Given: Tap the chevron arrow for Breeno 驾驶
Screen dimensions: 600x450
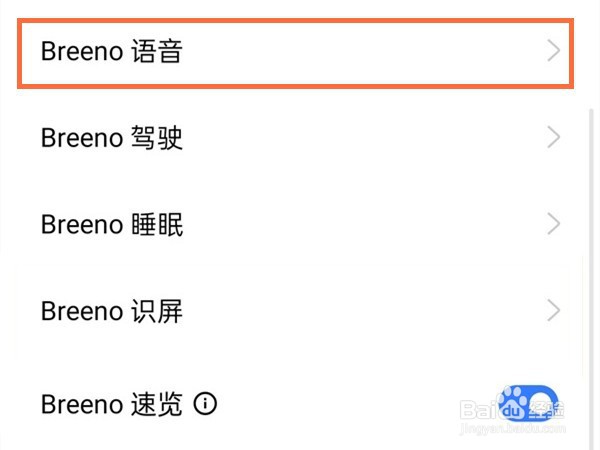Looking at the screenshot, I should (x=554, y=138).
